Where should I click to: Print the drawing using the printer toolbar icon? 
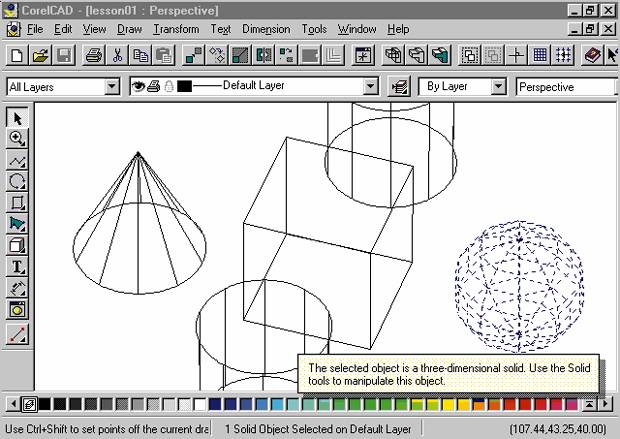coord(93,55)
